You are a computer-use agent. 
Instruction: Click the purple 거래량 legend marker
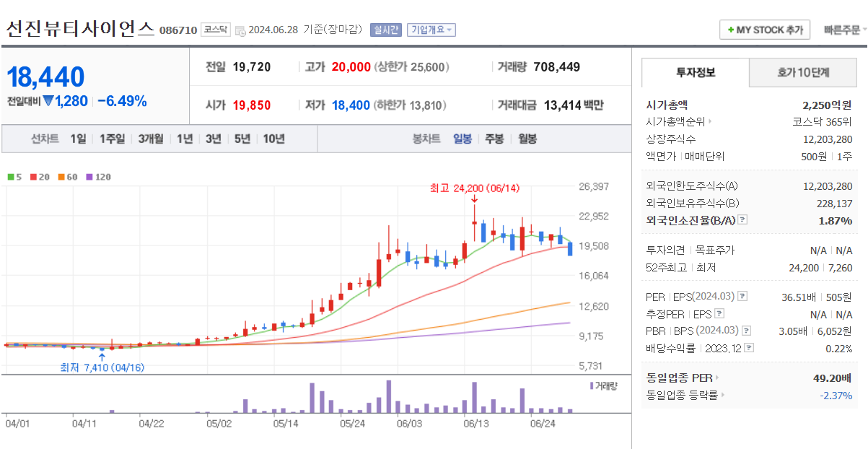(x=592, y=385)
